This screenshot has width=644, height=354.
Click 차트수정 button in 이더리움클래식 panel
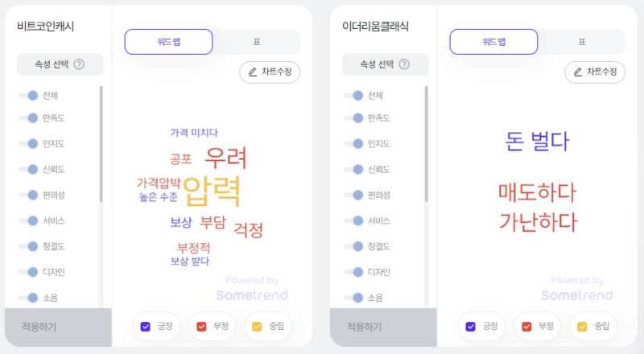(595, 72)
